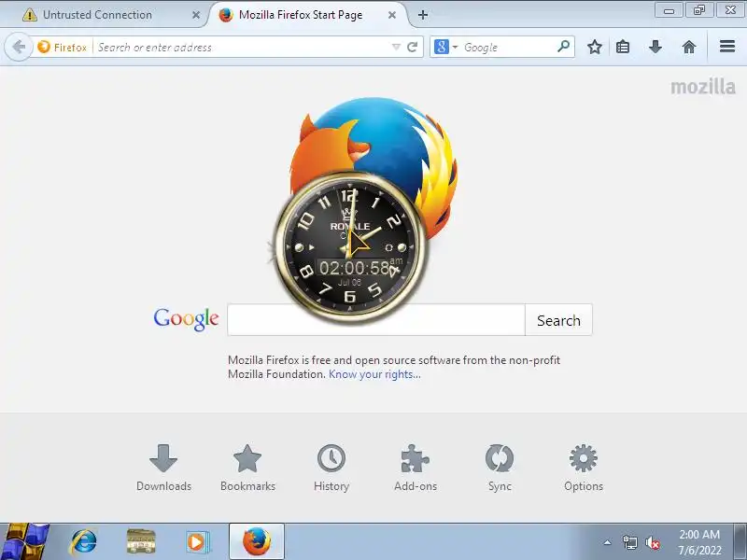Viewport: 747px width, 560px height.
Task: Open Sync from start page shortcuts
Action: pos(500,468)
